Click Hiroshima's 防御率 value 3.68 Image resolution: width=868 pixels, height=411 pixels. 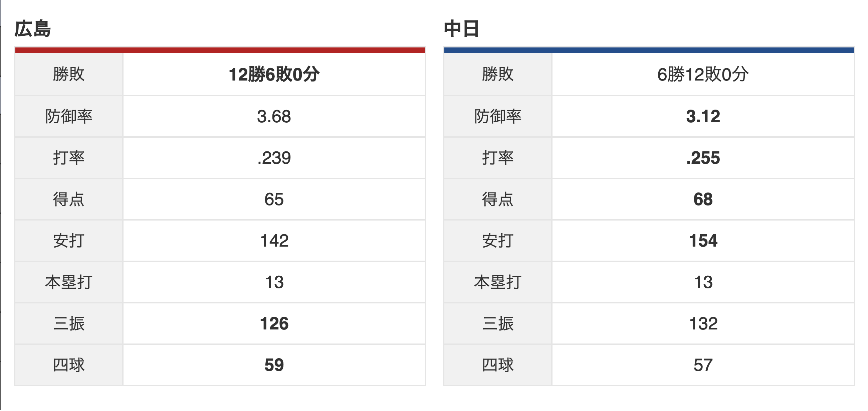point(274,117)
